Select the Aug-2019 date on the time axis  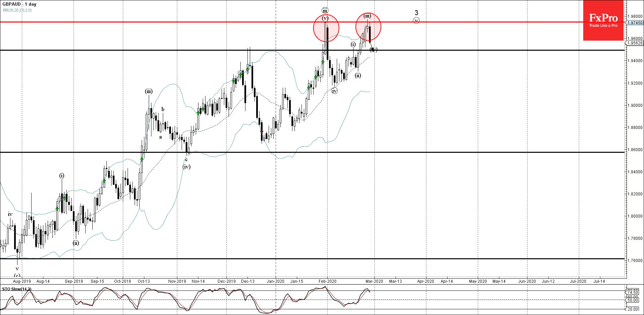click(x=22, y=281)
